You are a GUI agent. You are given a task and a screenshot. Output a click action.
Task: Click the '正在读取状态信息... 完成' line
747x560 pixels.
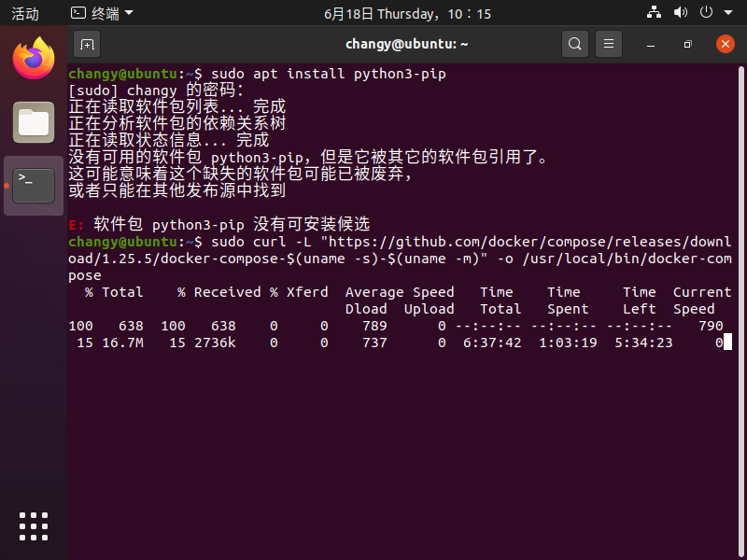[169, 141]
